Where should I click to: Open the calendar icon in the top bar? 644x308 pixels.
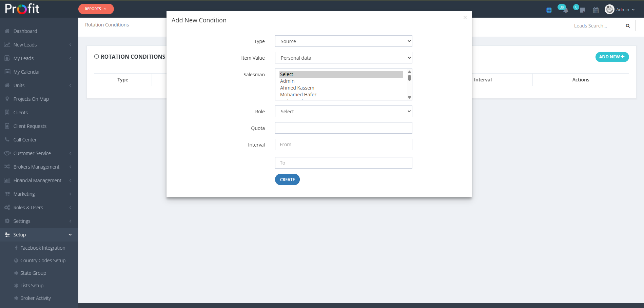pos(596,10)
